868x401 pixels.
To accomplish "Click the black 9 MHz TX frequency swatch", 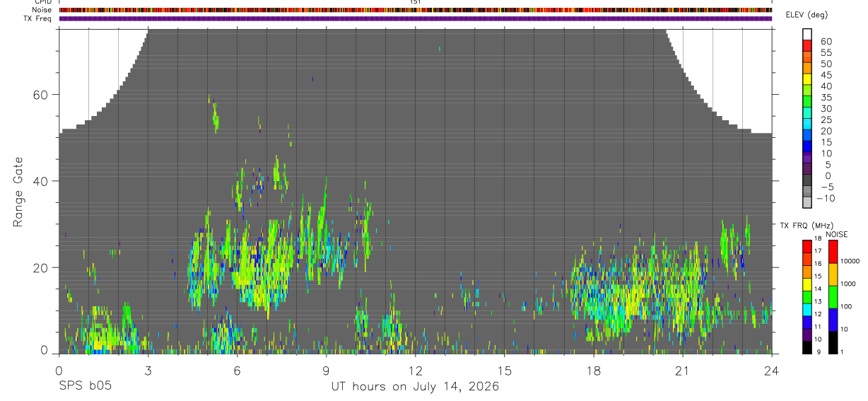I will tap(807, 347).
